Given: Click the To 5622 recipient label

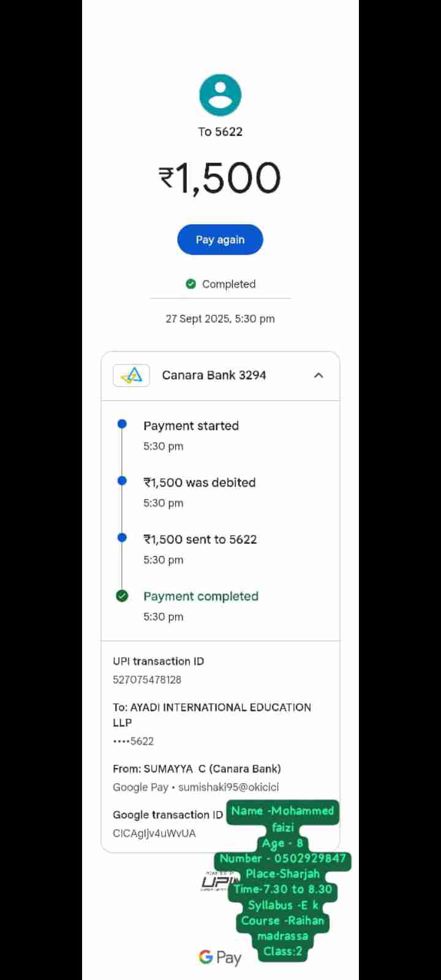Looking at the screenshot, I should click(221, 132).
